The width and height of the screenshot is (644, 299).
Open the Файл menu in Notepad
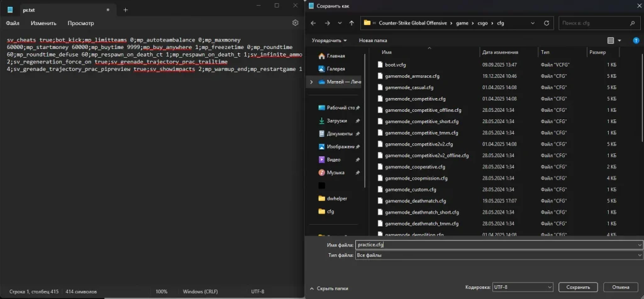[x=13, y=23]
